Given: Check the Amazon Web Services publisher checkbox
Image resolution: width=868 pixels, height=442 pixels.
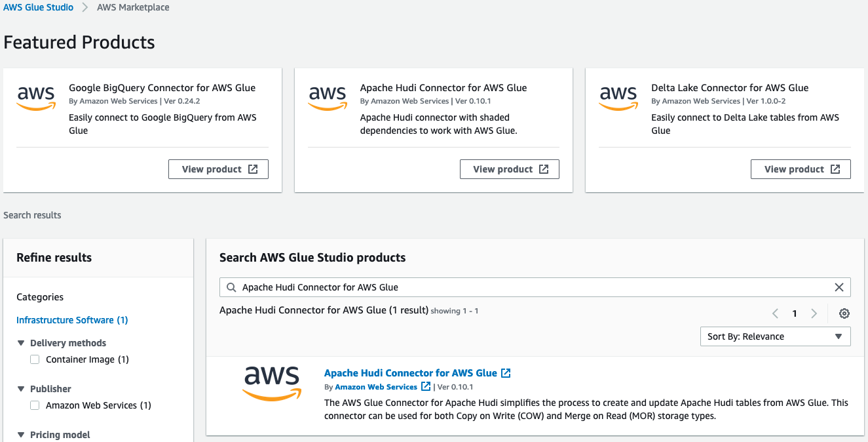Looking at the screenshot, I should click(35, 405).
